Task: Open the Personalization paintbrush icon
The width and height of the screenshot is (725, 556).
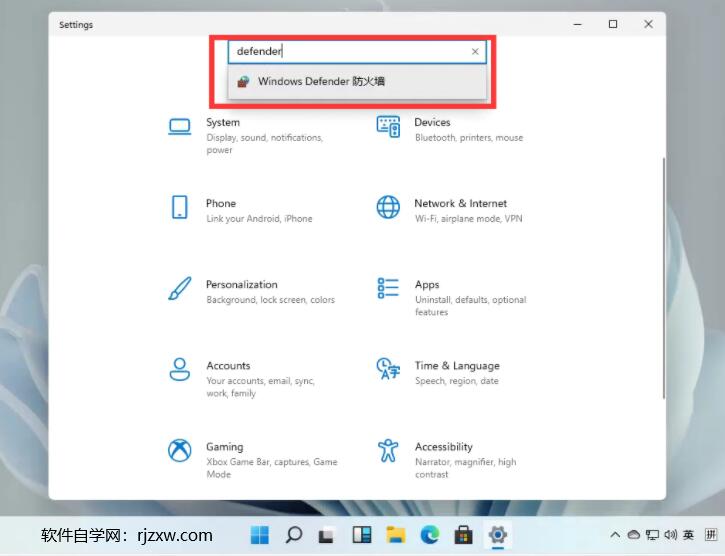Action: pyautogui.click(x=179, y=288)
